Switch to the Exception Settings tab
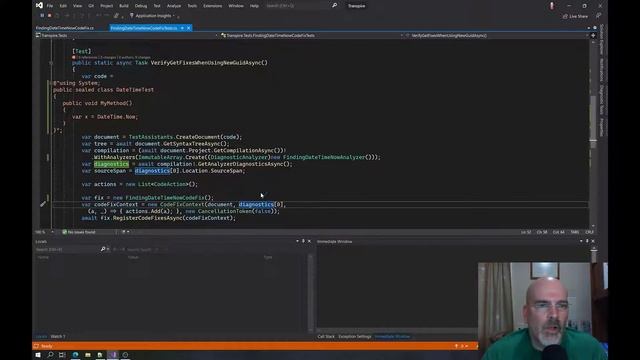The image size is (640, 360). [x=355, y=336]
